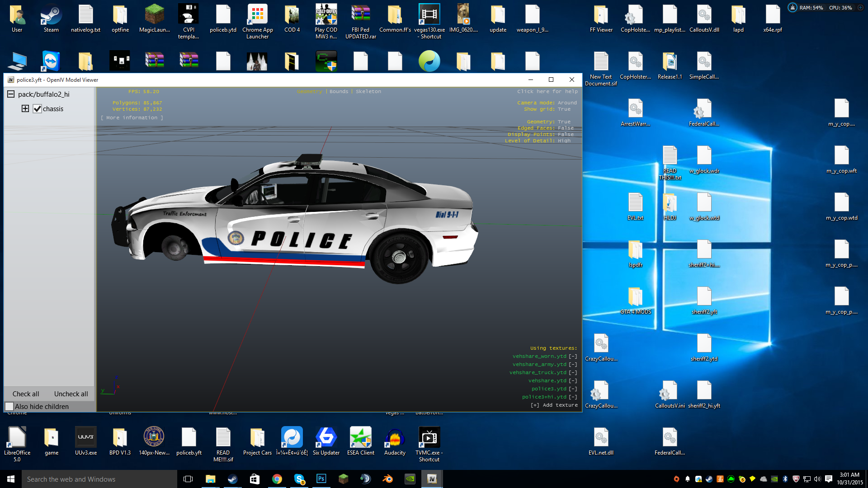Image resolution: width=868 pixels, height=488 pixels.
Task: Expand the chassis tree node
Action: coord(25,108)
